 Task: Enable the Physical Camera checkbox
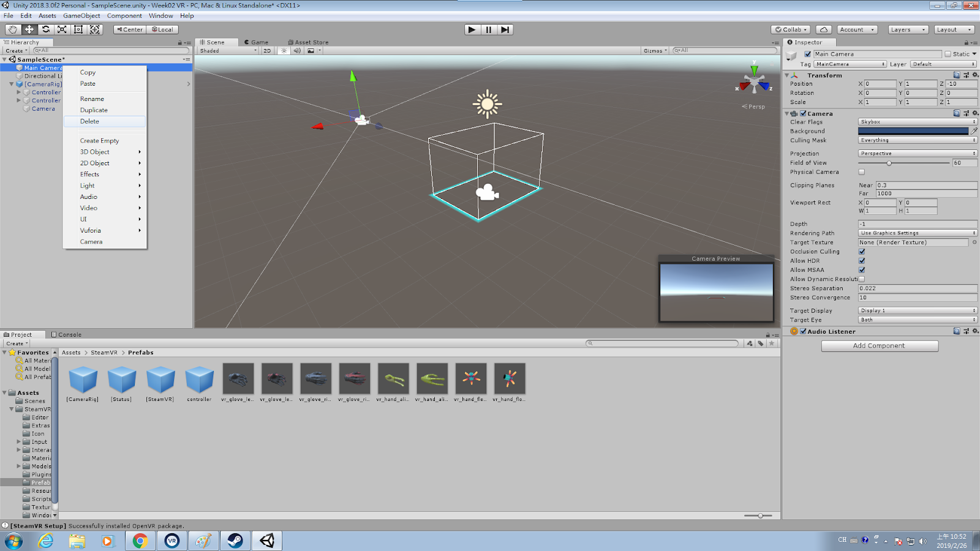[862, 172]
